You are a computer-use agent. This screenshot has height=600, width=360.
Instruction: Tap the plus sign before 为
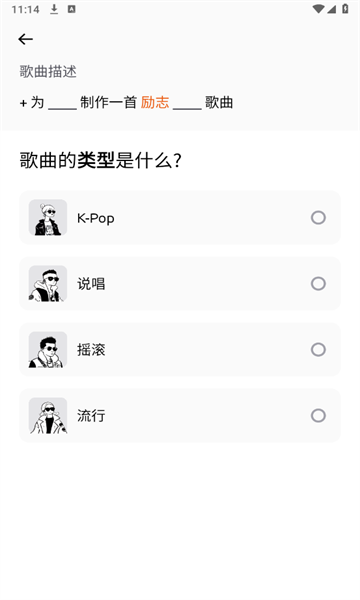pos(23,103)
